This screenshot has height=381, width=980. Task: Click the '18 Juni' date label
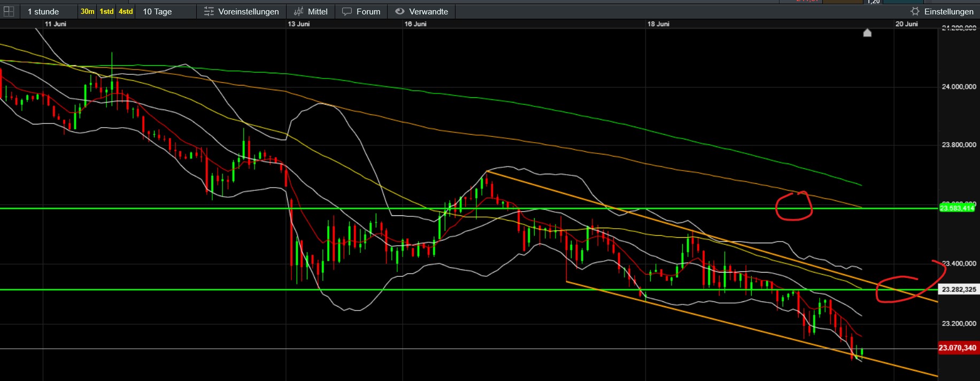click(x=658, y=24)
